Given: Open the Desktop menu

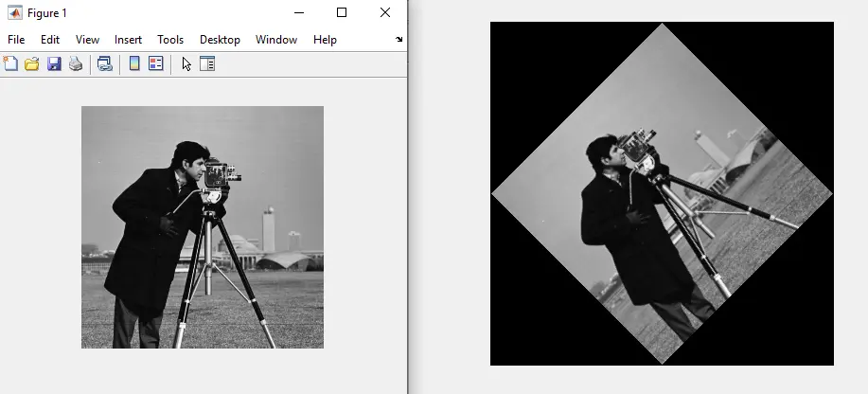Looking at the screenshot, I should point(220,40).
